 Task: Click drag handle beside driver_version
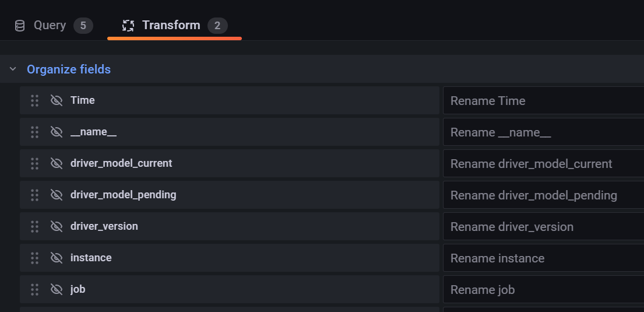pyautogui.click(x=34, y=226)
